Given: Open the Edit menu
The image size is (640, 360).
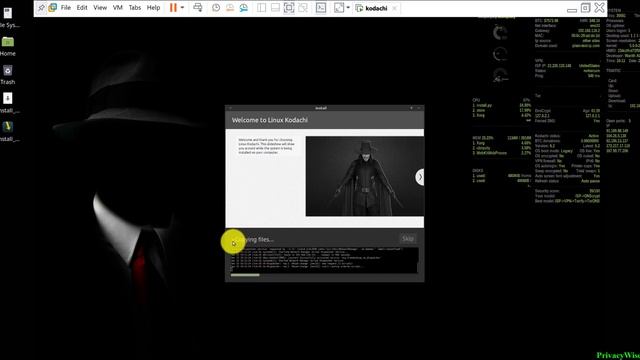Looking at the screenshot, I should pos(82,8).
